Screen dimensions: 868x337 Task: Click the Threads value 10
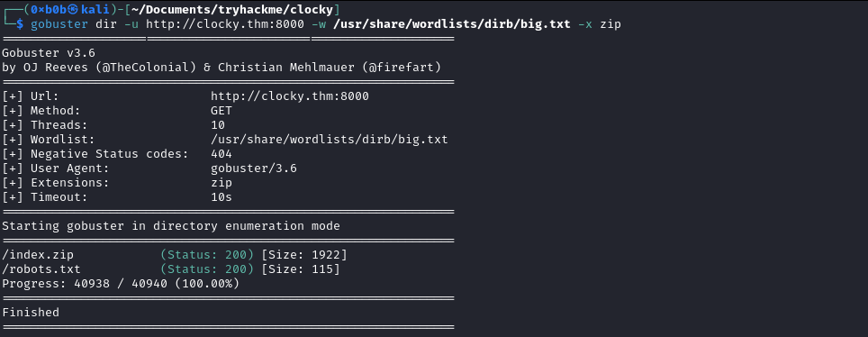click(218, 125)
